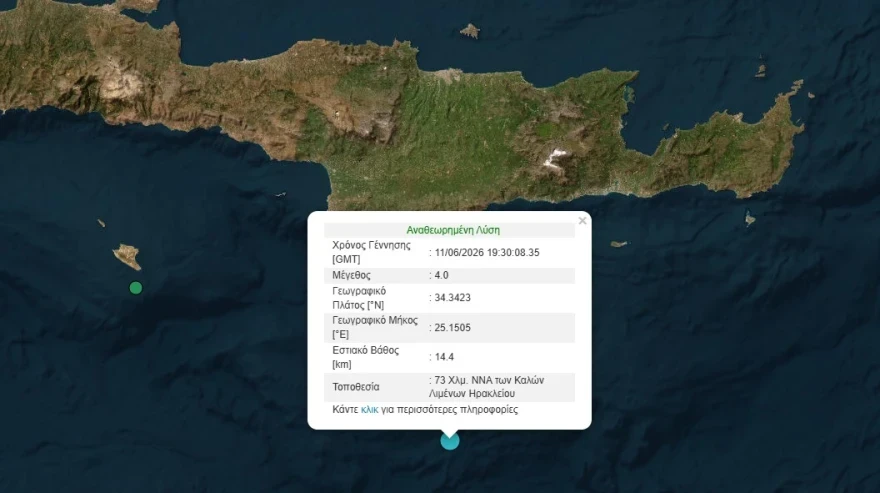Select the 'Μέγεθος' row label
Screen dimensions: 880x493
[x=351, y=275]
